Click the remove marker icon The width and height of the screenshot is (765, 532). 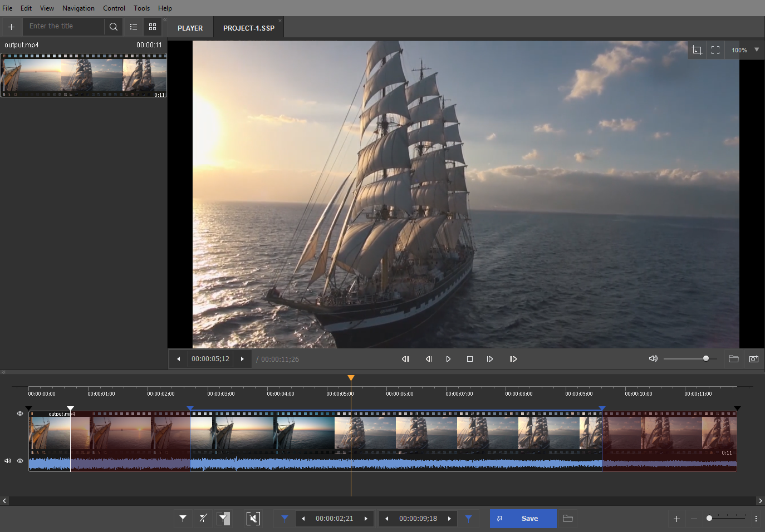click(x=203, y=519)
